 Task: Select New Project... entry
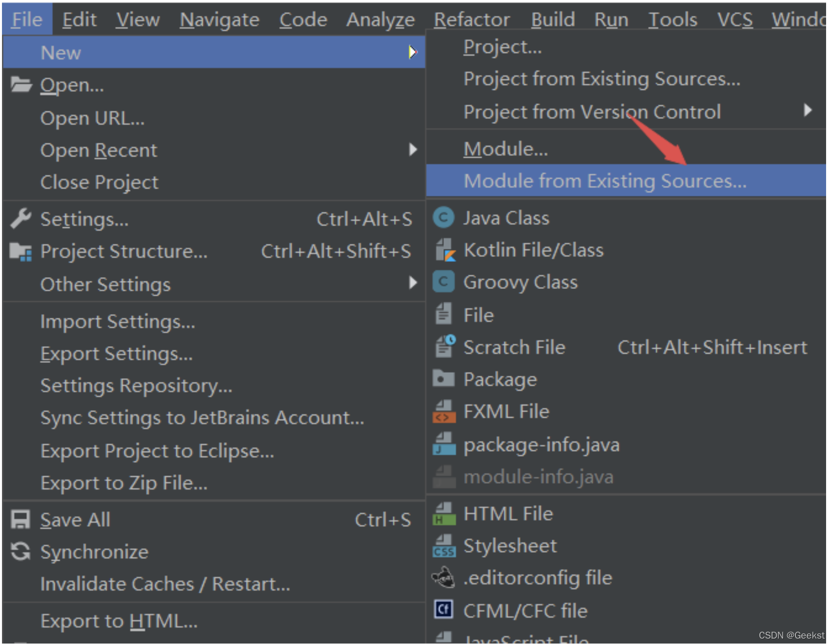point(626,47)
